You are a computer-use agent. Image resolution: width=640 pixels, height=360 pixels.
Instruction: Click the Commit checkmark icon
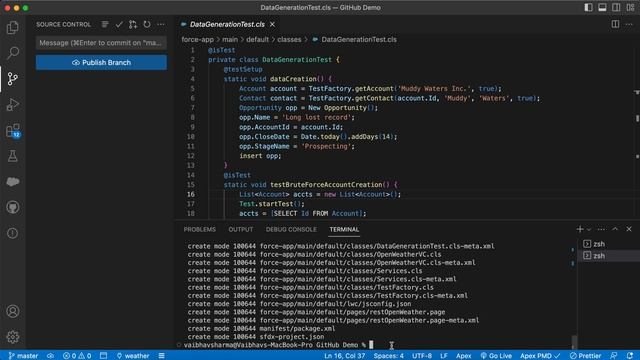coord(119,24)
